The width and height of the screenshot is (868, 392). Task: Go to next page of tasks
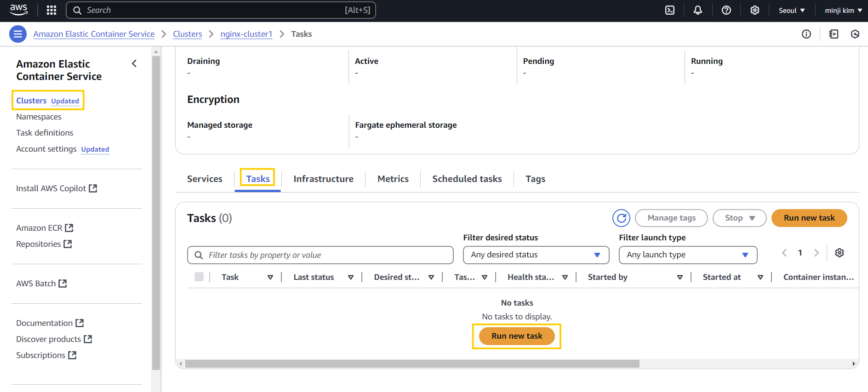coord(817,253)
